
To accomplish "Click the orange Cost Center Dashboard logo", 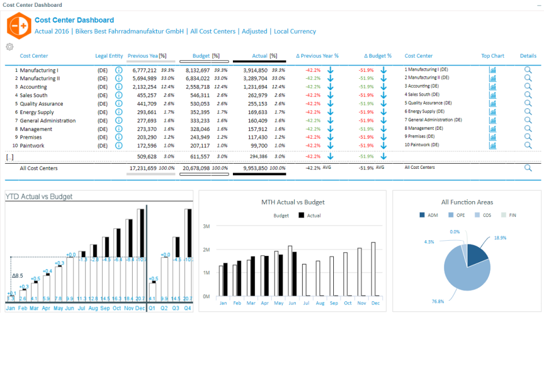I will click(19, 26).
